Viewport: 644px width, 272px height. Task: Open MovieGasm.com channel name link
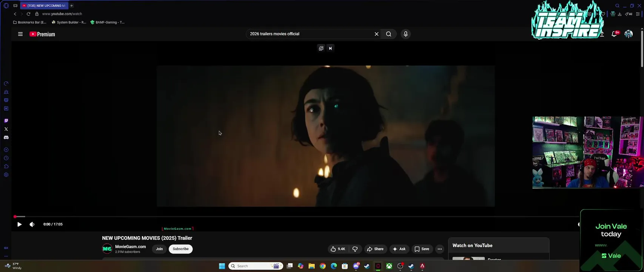(x=130, y=247)
